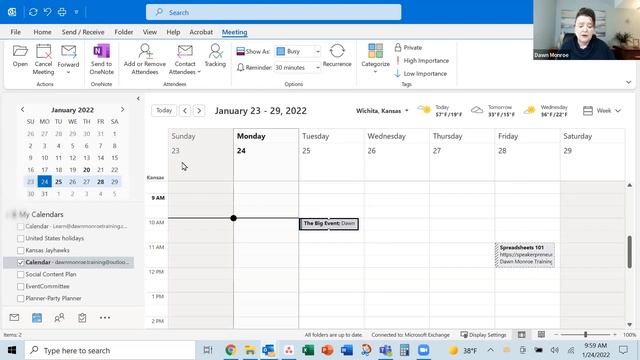Viewport: 640px width, 360px height.
Task: Check the EventCommittee calendar
Action: pyautogui.click(x=20, y=287)
